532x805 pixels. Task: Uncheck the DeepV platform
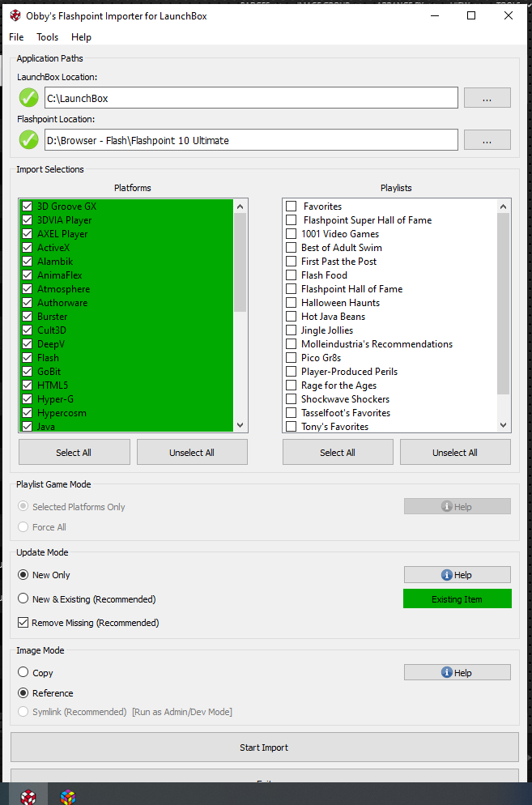pyautogui.click(x=28, y=344)
